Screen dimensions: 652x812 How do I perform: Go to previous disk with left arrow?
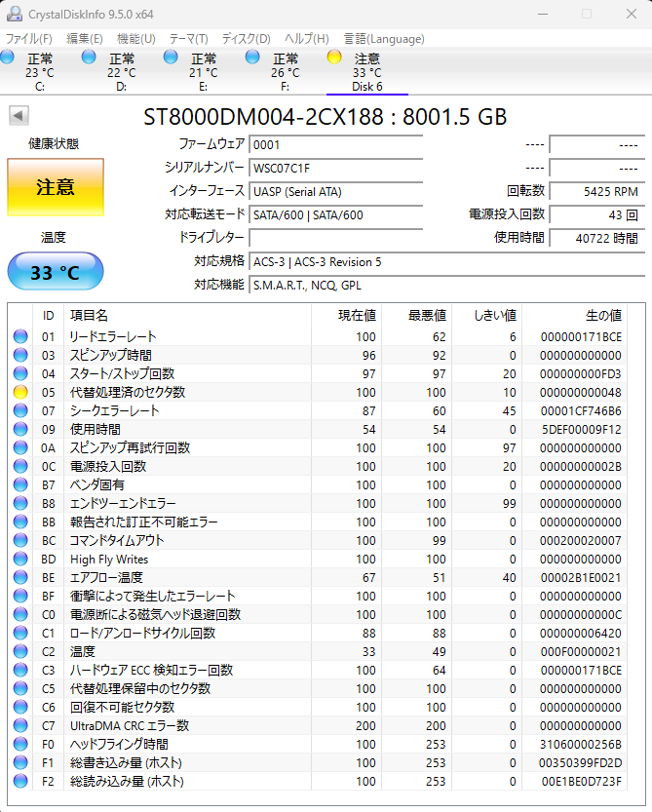(x=19, y=117)
